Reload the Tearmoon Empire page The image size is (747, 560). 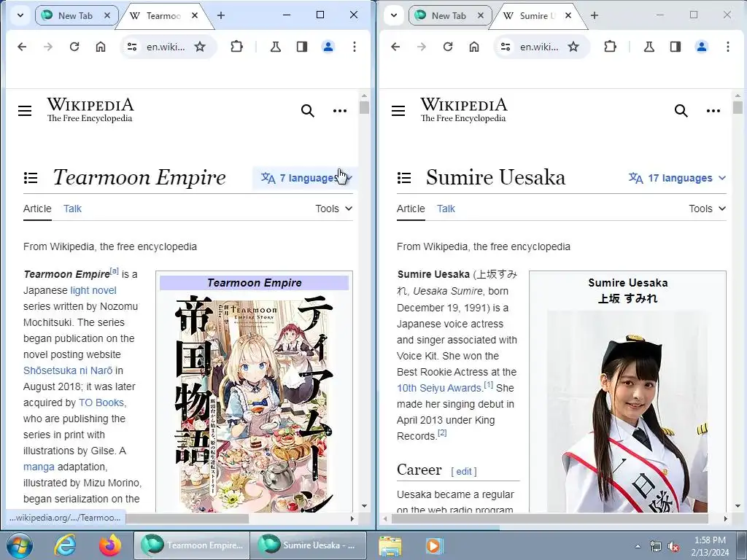[74, 47]
